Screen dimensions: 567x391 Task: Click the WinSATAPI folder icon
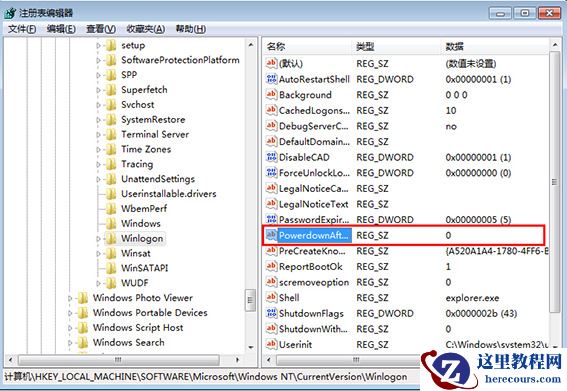pos(111,268)
